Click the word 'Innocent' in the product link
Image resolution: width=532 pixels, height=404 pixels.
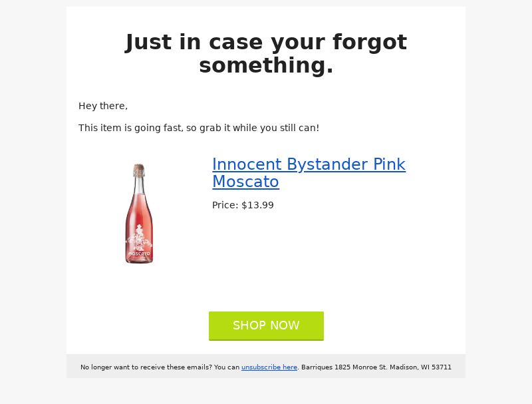tap(247, 164)
